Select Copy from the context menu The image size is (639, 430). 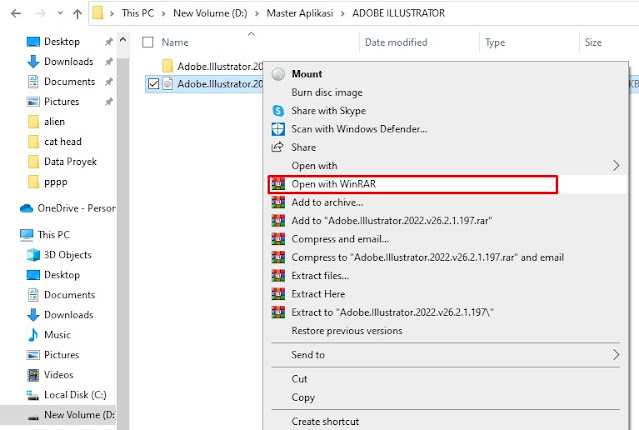pyautogui.click(x=303, y=397)
